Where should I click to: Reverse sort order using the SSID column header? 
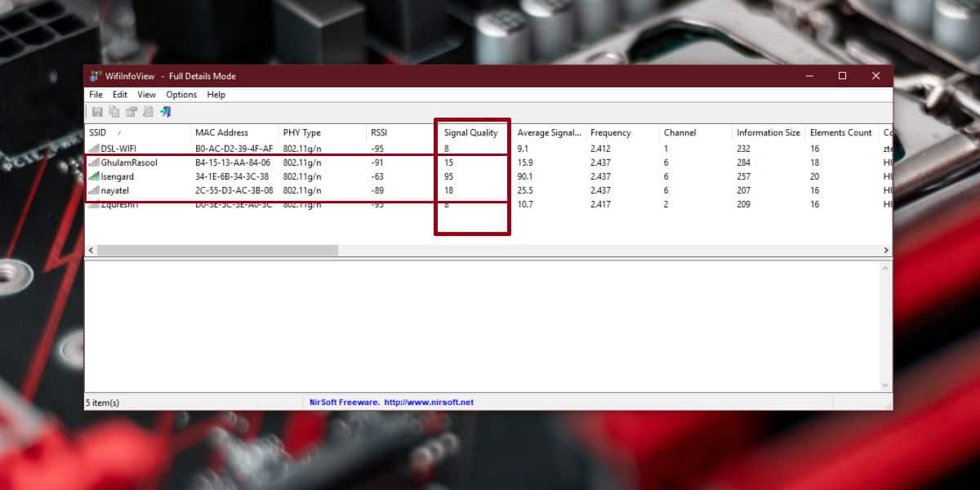[98, 132]
